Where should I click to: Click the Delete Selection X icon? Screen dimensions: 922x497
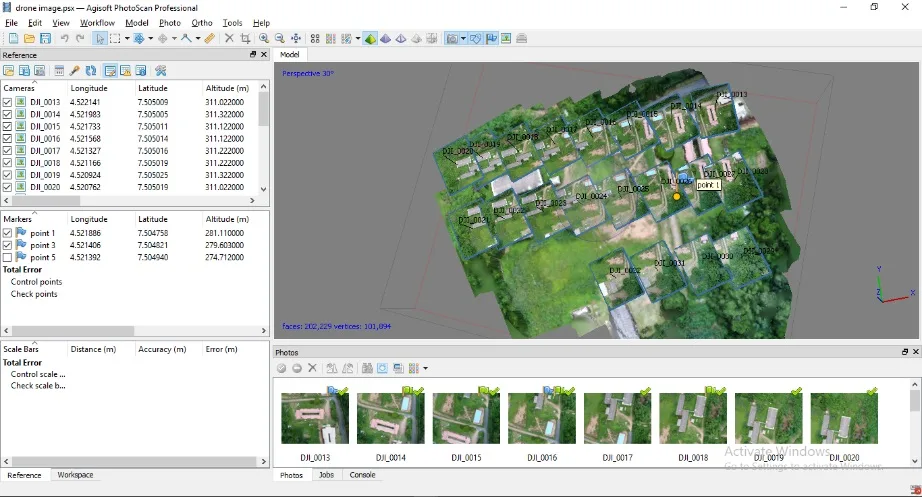pyautogui.click(x=229, y=38)
